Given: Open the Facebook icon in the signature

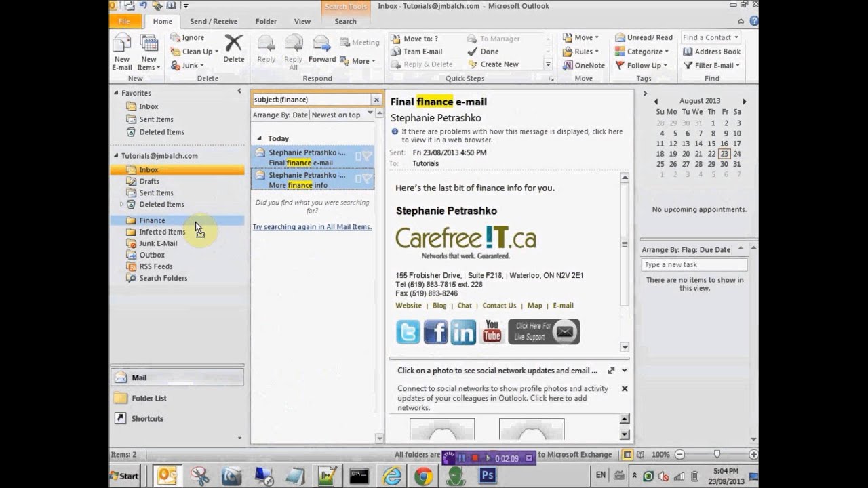Looking at the screenshot, I should (436, 332).
